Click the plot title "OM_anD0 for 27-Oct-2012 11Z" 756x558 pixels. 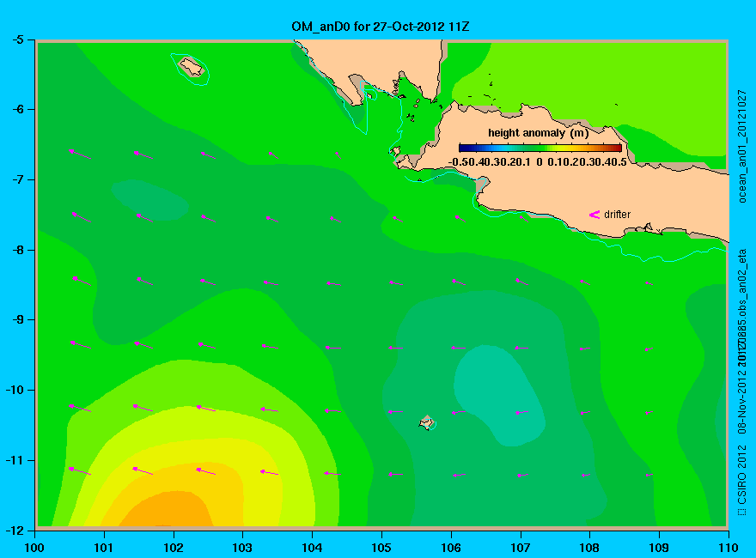(x=380, y=27)
